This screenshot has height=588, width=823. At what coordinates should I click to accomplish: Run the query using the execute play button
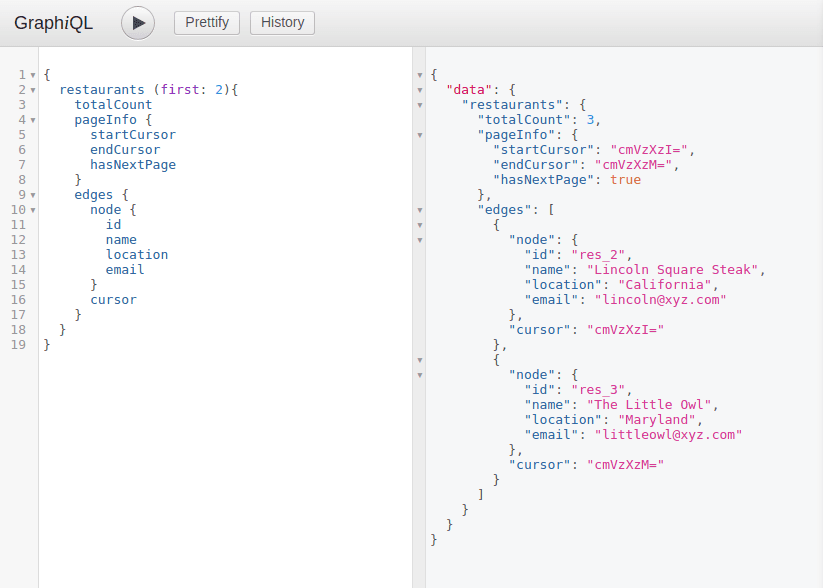click(137, 22)
